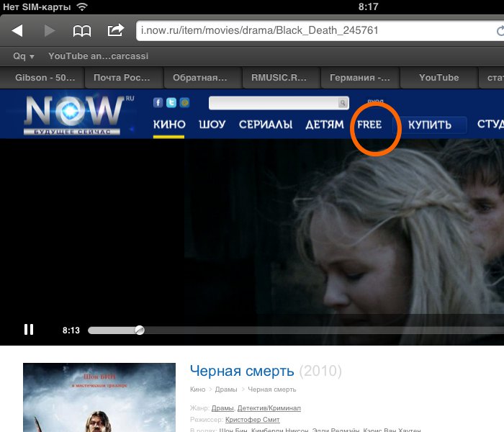Image resolution: width=504 pixels, height=432 pixels.
Task: Switch to the YouTube tab
Action: tap(438, 78)
